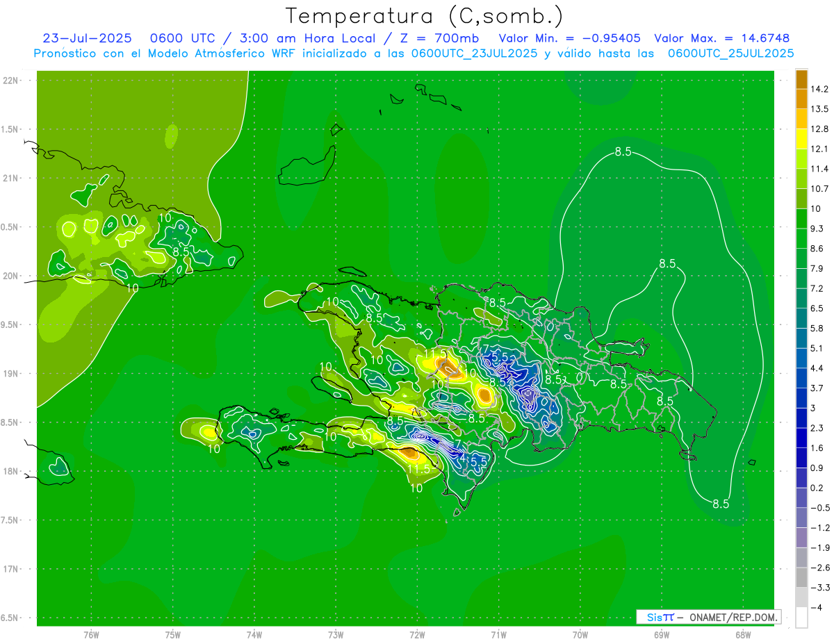Click the title "Temperatura (C,somb.)"

tap(425, 16)
